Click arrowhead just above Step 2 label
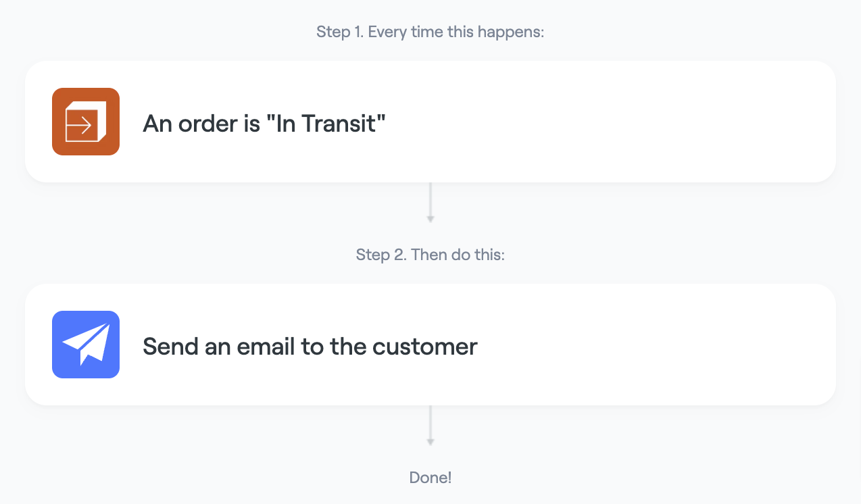This screenshot has width=861, height=504. click(x=430, y=219)
